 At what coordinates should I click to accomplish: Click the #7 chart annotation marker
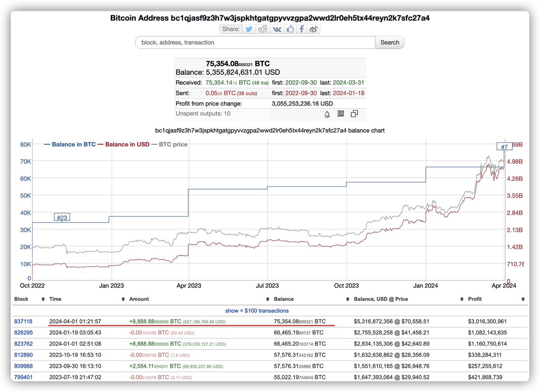[x=504, y=147]
